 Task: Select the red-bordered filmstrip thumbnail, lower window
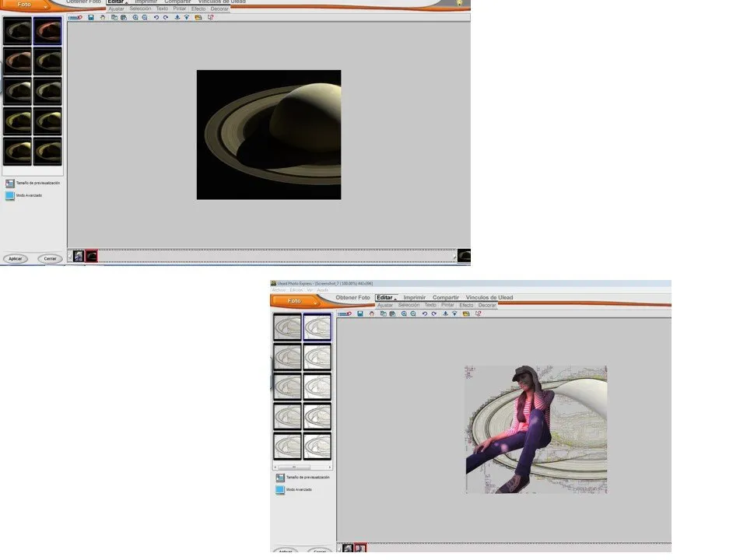[360, 548]
